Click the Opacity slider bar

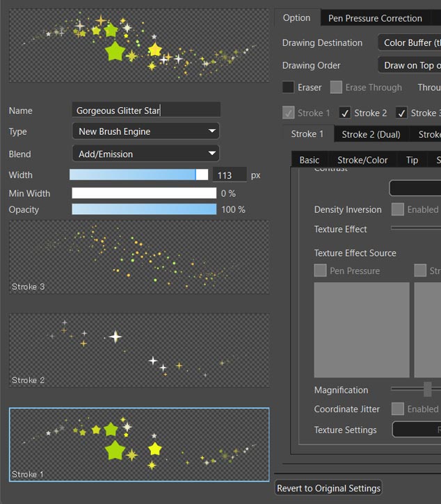click(144, 209)
